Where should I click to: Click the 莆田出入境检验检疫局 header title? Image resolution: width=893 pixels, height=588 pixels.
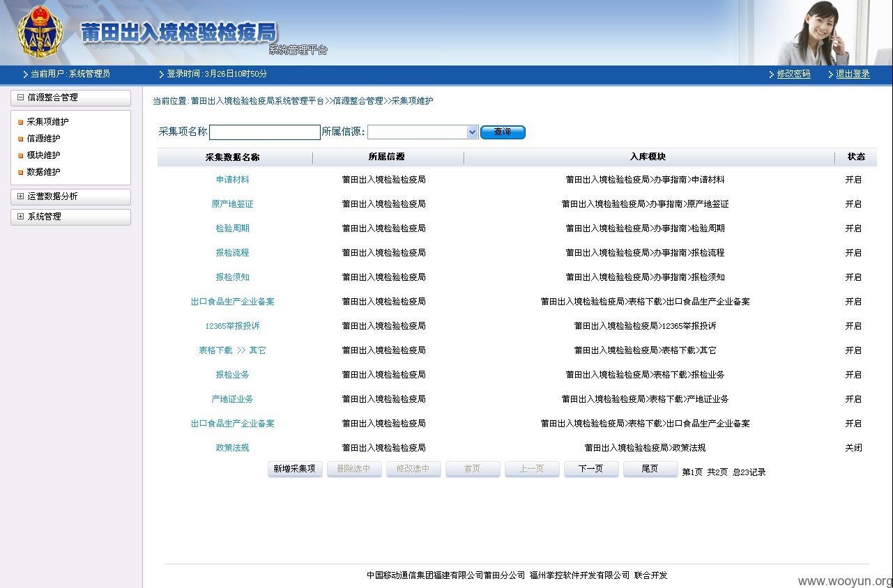179,33
